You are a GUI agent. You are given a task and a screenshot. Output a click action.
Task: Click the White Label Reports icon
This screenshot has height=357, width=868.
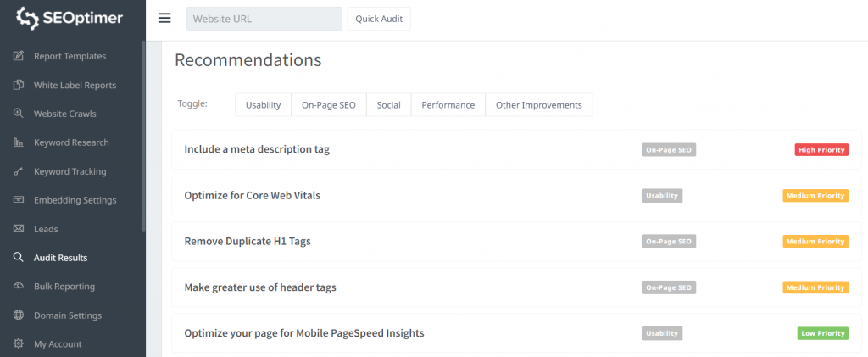(18, 85)
